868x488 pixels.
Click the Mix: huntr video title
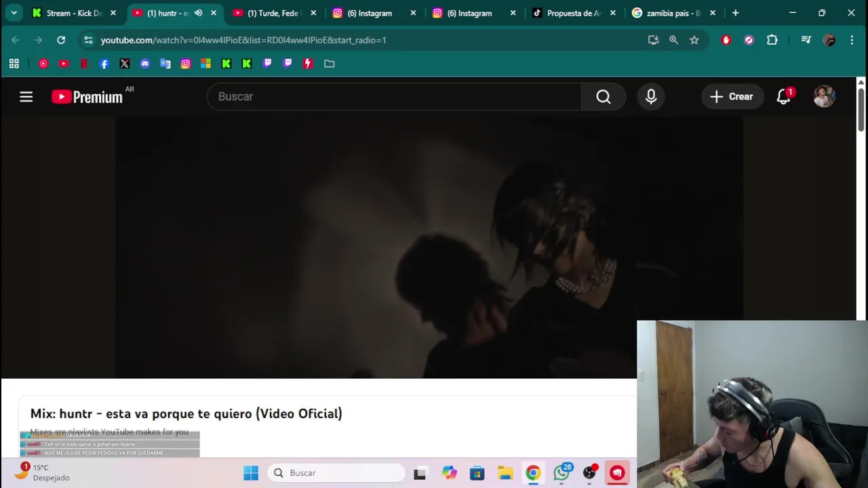click(186, 413)
